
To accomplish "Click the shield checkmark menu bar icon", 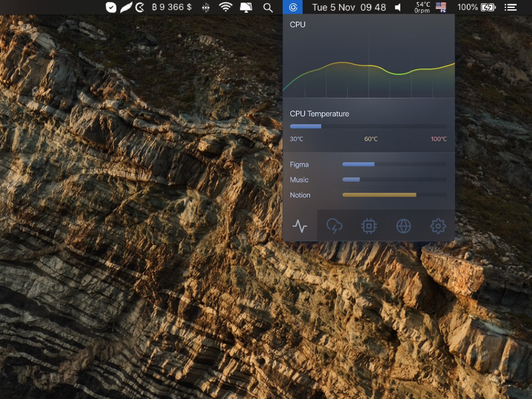I will [111, 7].
